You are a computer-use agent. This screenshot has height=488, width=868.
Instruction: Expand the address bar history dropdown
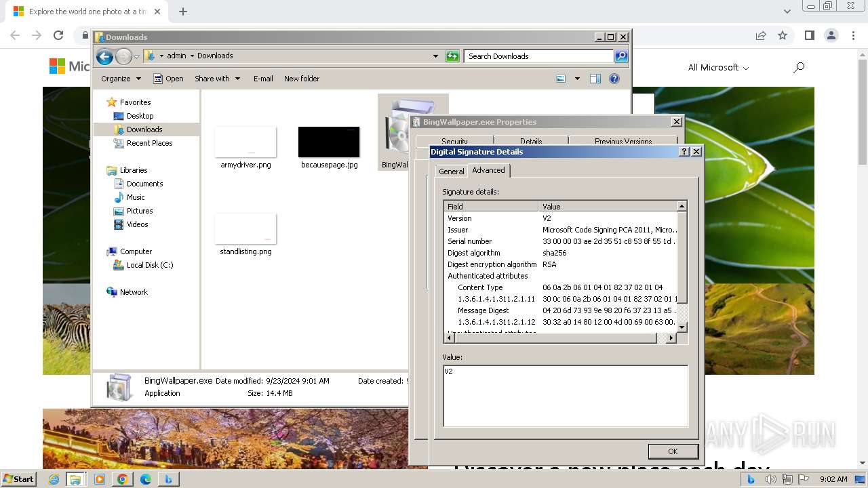point(435,56)
